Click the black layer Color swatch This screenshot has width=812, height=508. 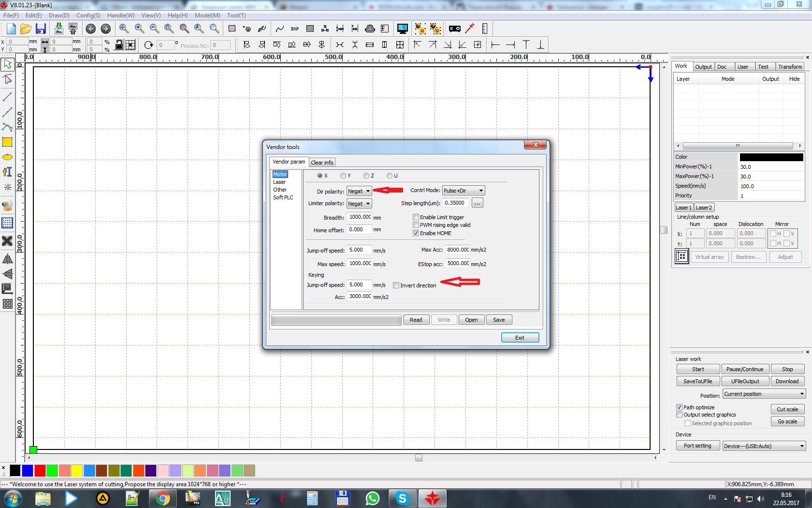click(x=771, y=157)
